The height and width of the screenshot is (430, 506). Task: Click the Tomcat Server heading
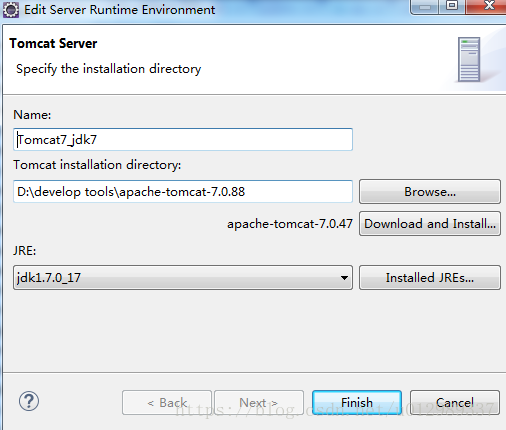click(53, 44)
